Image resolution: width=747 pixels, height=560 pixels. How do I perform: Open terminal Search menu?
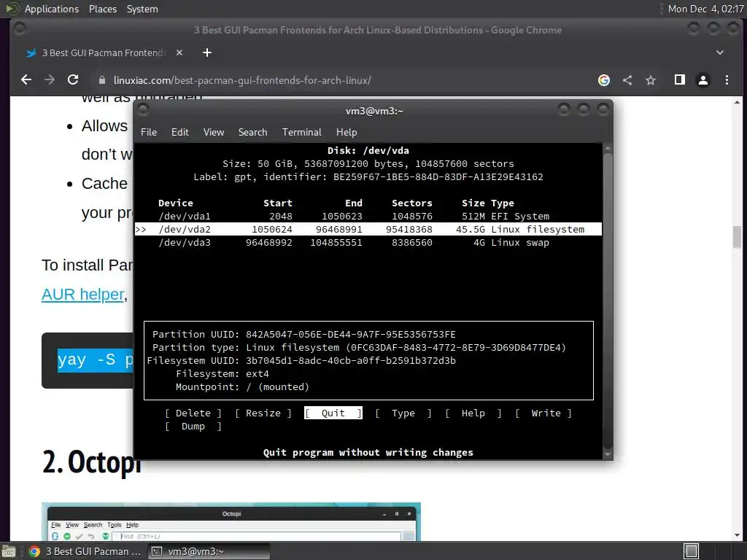pyautogui.click(x=252, y=133)
